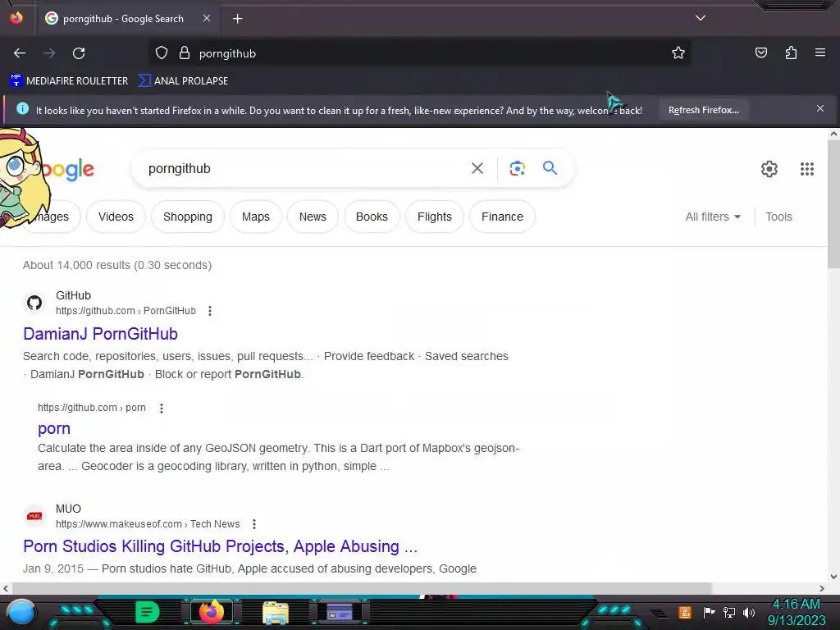
Task: Clear the Google search box text
Action: coord(477,168)
